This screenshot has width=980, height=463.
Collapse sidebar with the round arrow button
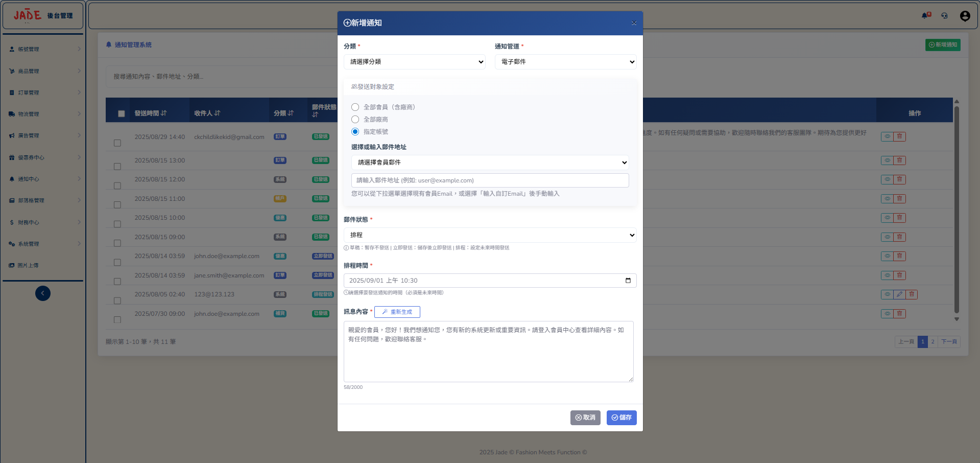tap(43, 293)
